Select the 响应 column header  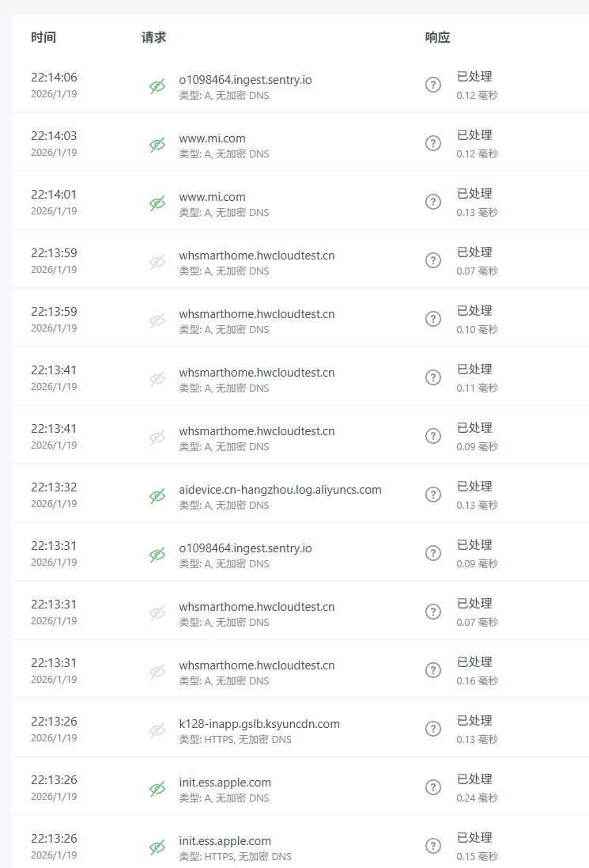pyautogui.click(x=436, y=36)
